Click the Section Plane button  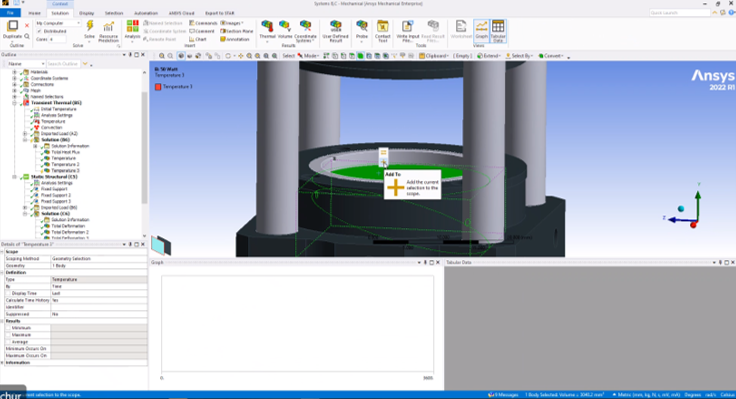click(x=237, y=31)
